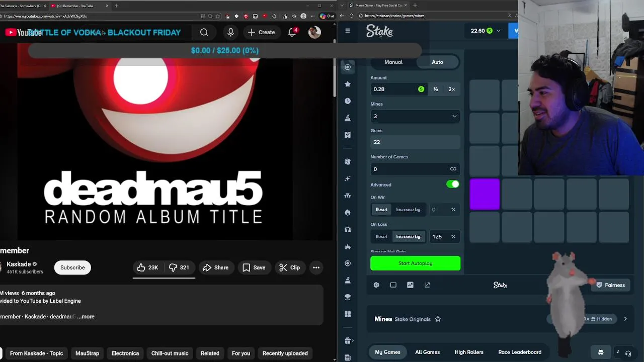
Task: Expand video description with ...more
Action: [x=86, y=317]
